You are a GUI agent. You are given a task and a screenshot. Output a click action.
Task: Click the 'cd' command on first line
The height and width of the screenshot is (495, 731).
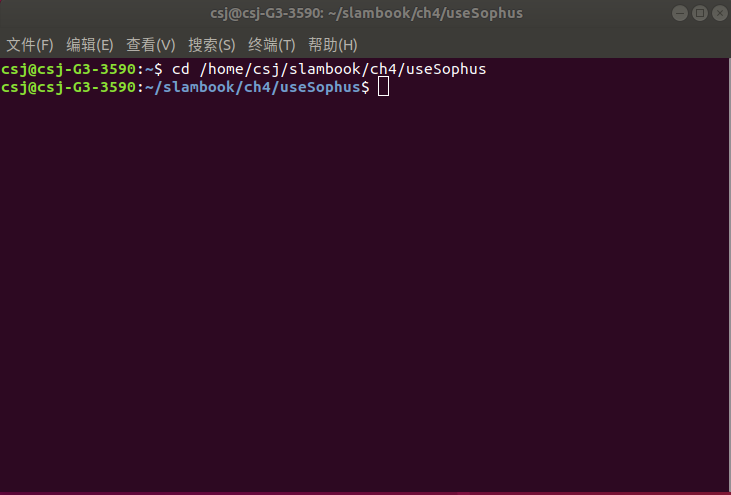point(181,69)
